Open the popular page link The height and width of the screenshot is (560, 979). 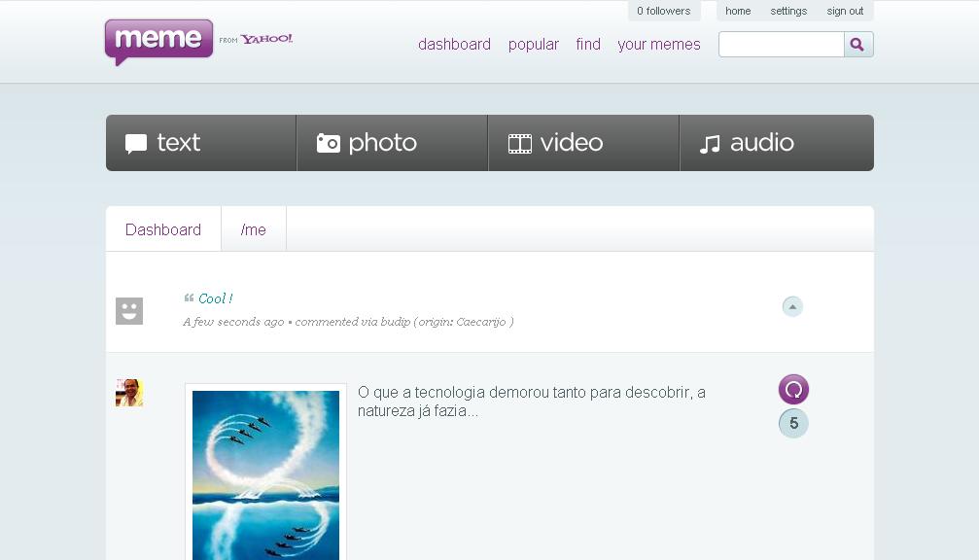(x=533, y=45)
